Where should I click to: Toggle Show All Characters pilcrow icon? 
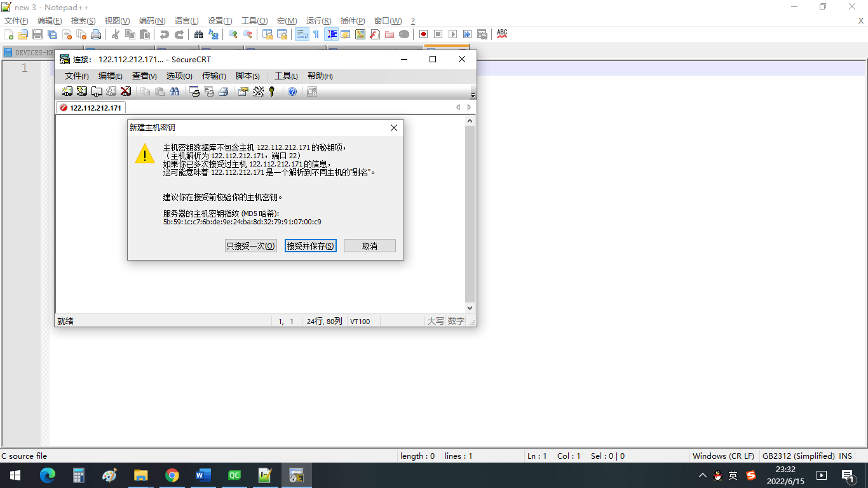[x=316, y=34]
